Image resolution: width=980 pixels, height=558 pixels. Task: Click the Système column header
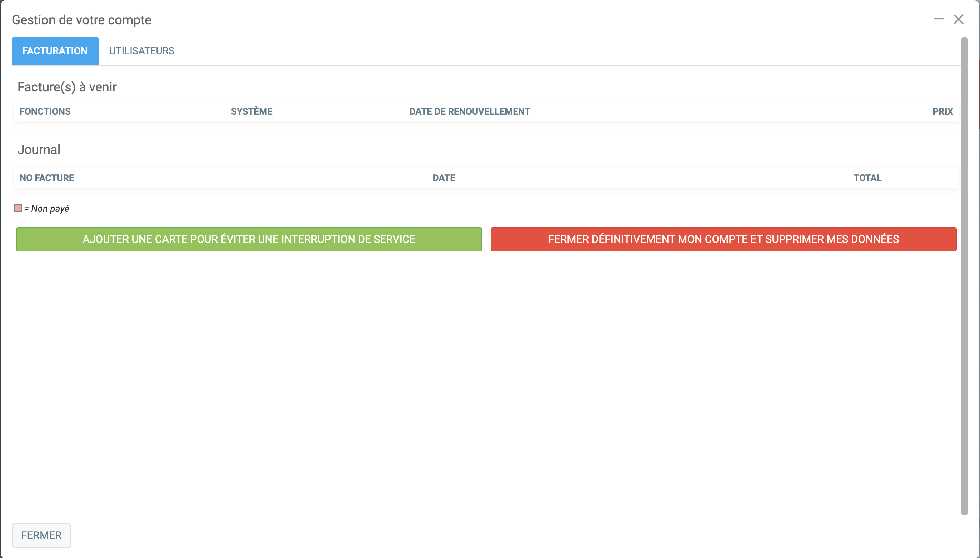point(251,111)
